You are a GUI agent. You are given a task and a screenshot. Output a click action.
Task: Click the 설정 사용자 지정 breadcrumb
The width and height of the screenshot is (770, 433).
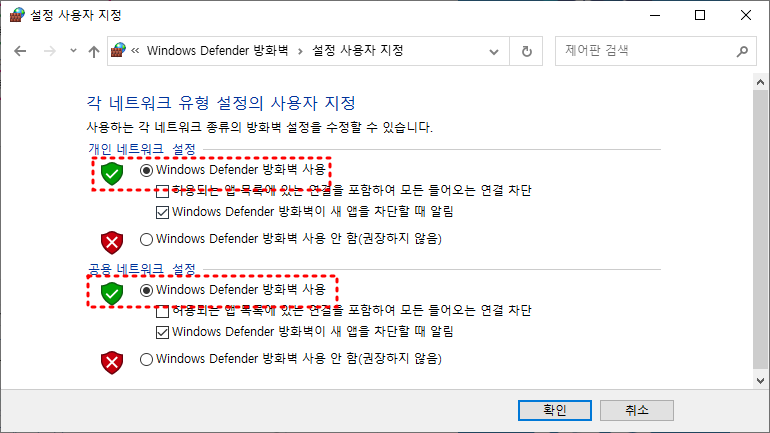[358, 51]
